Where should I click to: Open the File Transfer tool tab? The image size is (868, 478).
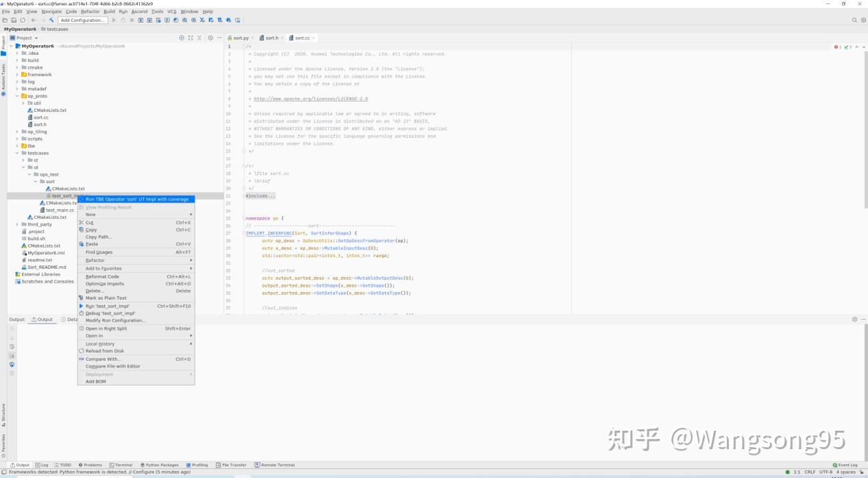click(232, 464)
